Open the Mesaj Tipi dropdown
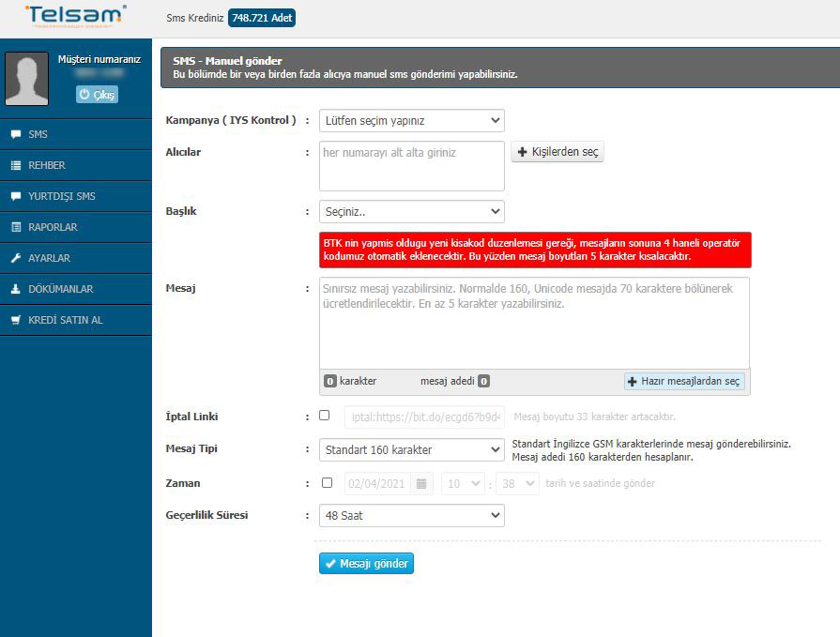The image size is (840, 637). [411, 449]
